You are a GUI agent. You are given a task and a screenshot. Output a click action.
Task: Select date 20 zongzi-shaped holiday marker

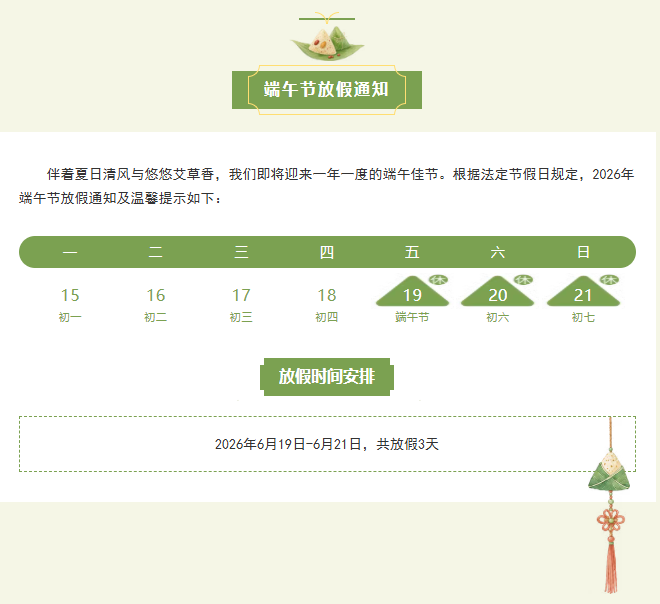498,291
